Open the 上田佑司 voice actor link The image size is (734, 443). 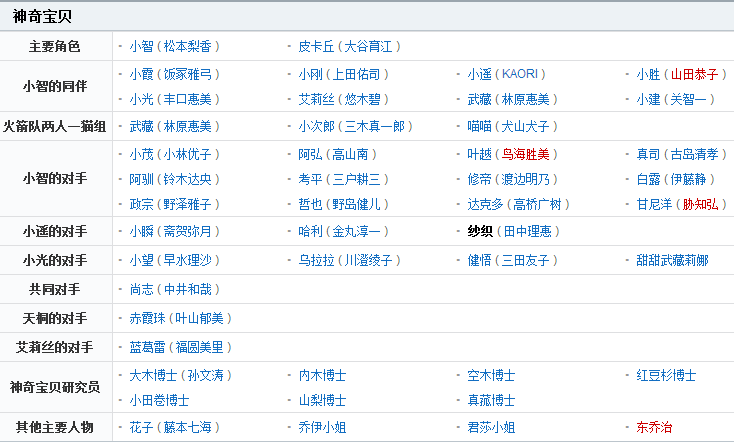pyautogui.click(x=356, y=74)
